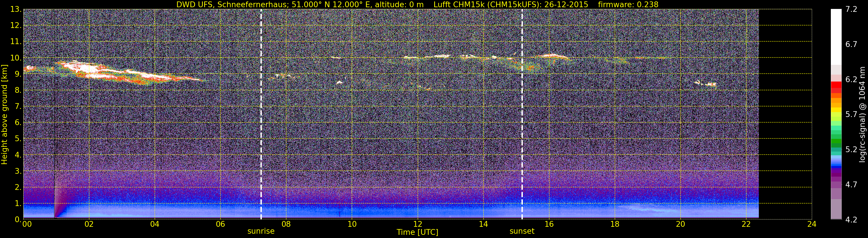Click the 06 hour tick on the time axis
Image resolution: width=868 pixels, height=238 pixels.
click(x=220, y=224)
